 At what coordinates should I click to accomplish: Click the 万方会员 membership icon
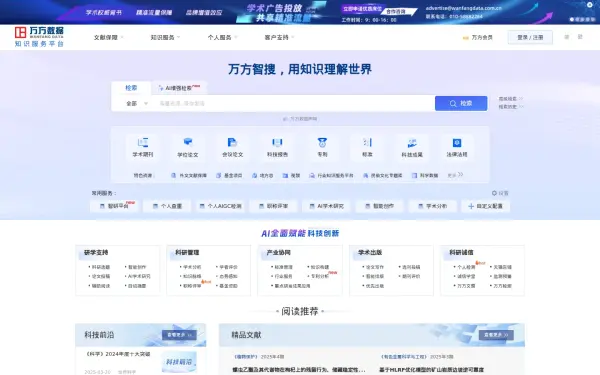[x=466, y=38]
